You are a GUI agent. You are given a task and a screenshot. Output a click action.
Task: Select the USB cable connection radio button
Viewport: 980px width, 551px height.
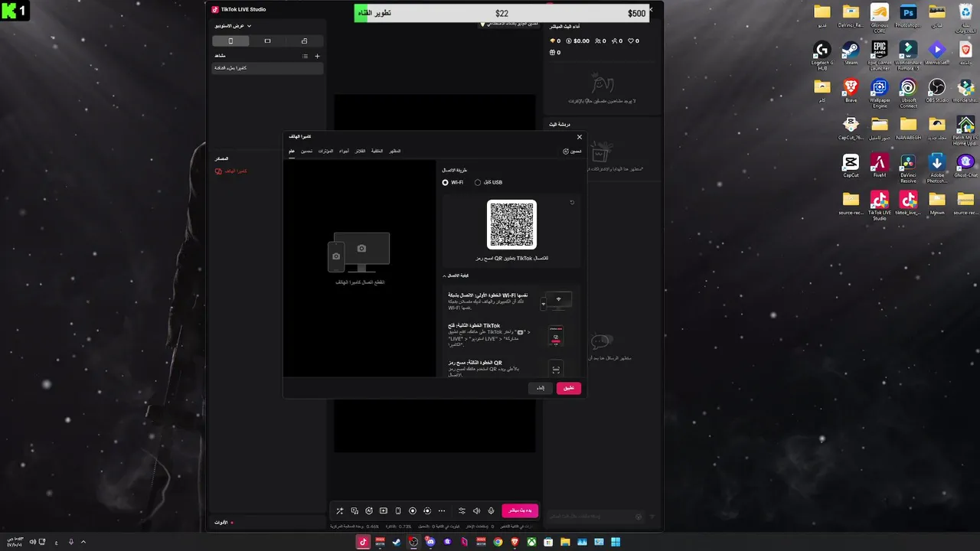click(478, 182)
